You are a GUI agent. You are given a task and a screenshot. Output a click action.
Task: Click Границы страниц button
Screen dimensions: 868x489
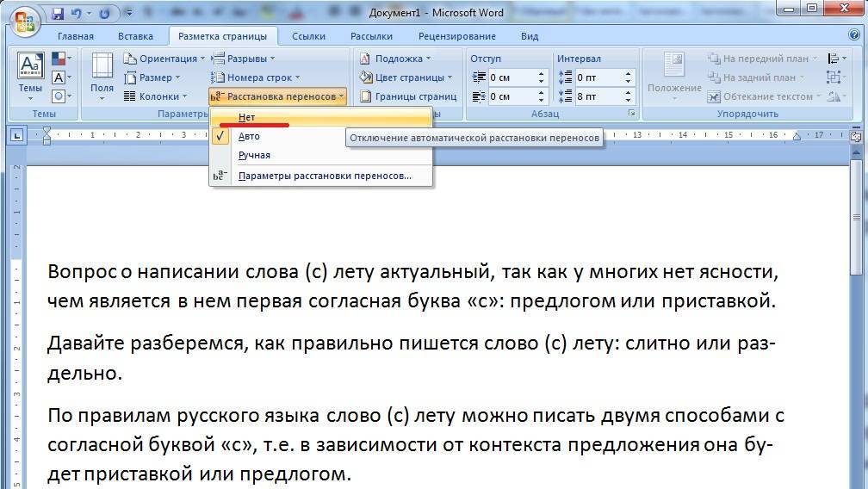[x=408, y=96]
